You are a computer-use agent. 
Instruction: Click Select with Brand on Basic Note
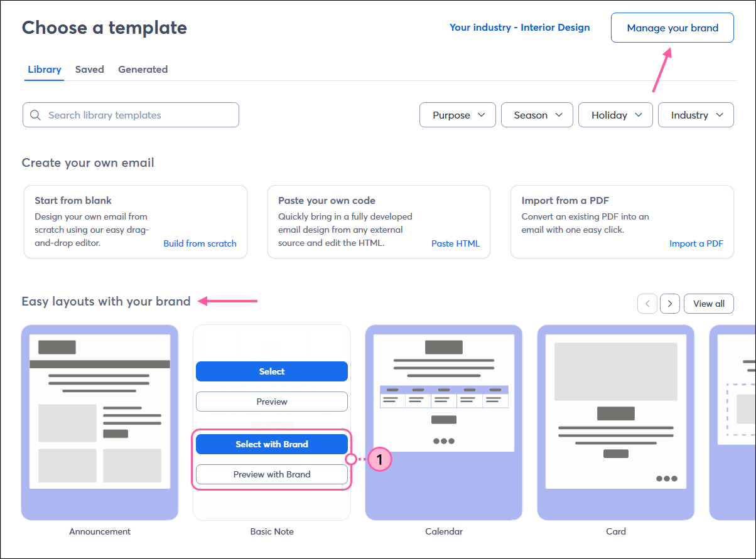point(271,444)
